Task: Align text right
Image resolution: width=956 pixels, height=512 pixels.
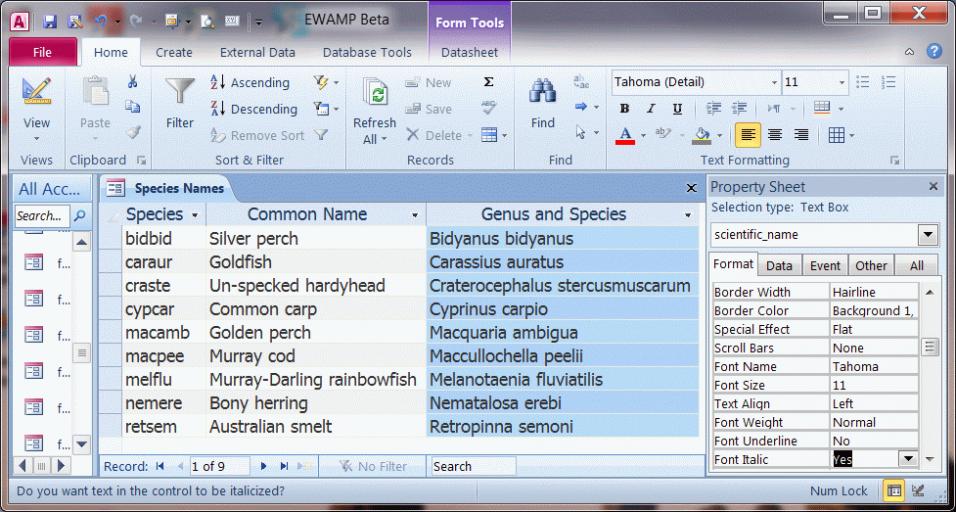Action: tap(801, 135)
